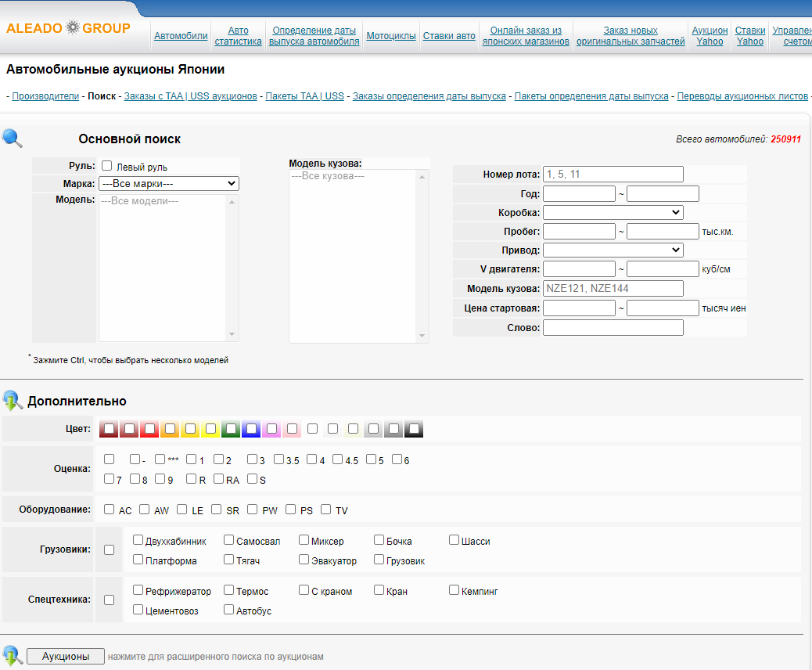This screenshot has height=670, width=812.
Task: Click the Аукционы button
Action: [x=65, y=656]
